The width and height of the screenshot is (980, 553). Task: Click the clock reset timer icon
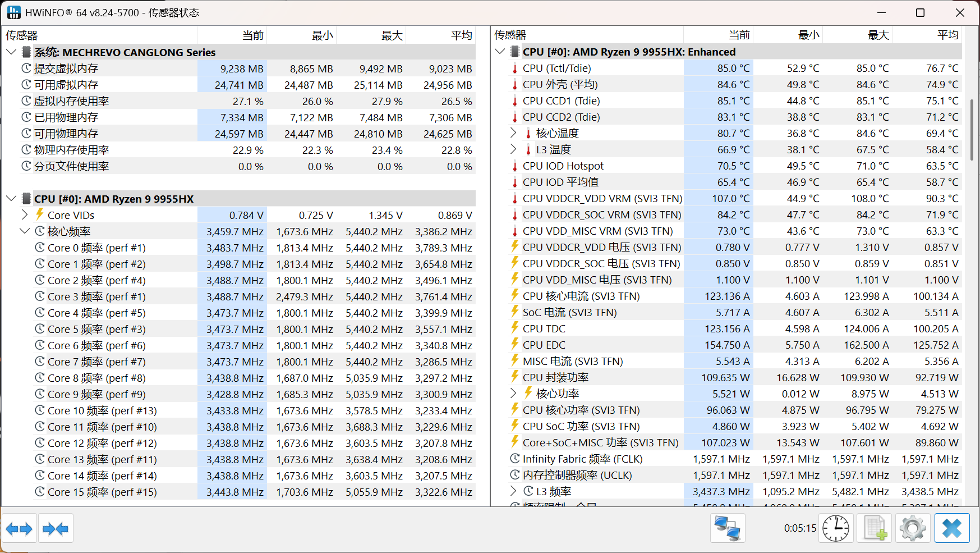[836, 528]
